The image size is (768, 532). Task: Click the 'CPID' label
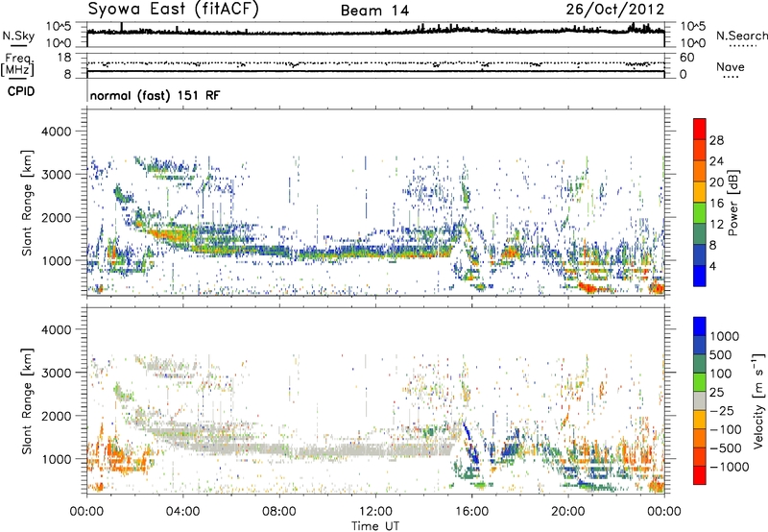point(21,91)
